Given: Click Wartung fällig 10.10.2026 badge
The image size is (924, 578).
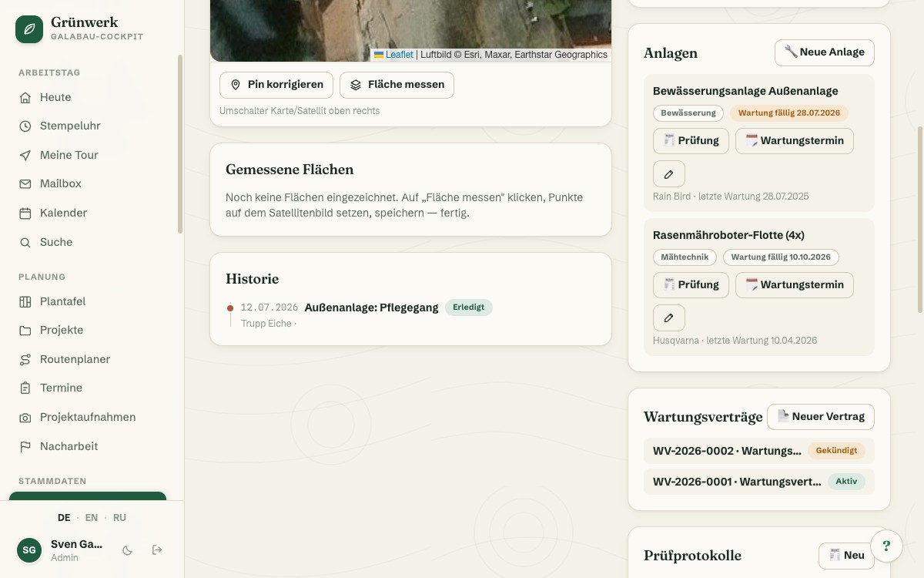Looking at the screenshot, I should coord(781,257).
